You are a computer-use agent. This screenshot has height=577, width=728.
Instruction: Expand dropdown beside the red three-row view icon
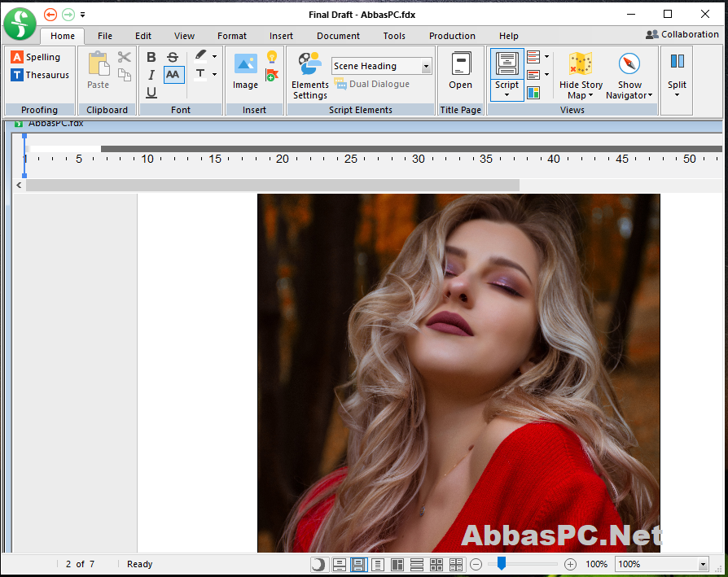(547, 57)
